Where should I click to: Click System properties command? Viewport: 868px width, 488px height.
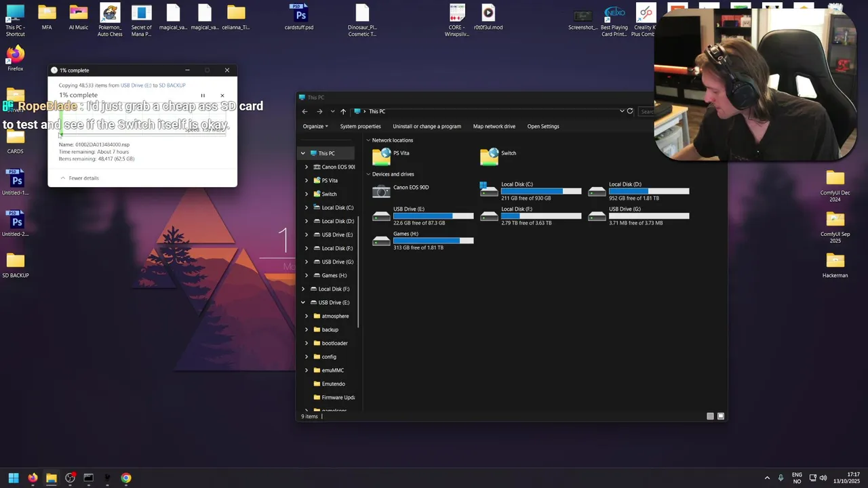pyautogui.click(x=360, y=126)
